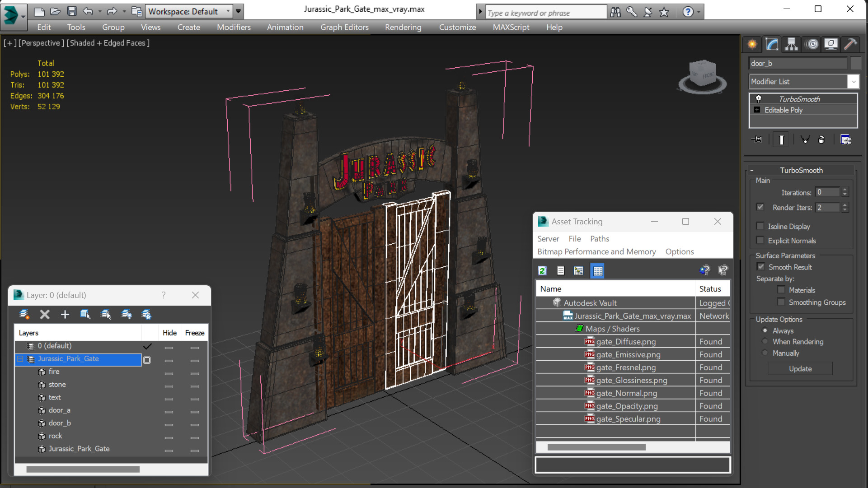Open the Help icon dropdown arrow
This screenshot has width=868, height=488.
point(699,12)
